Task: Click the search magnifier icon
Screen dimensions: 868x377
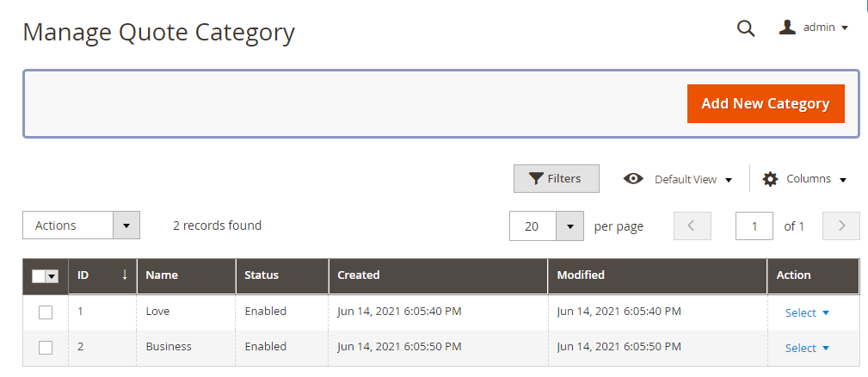Action: point(746,28)
